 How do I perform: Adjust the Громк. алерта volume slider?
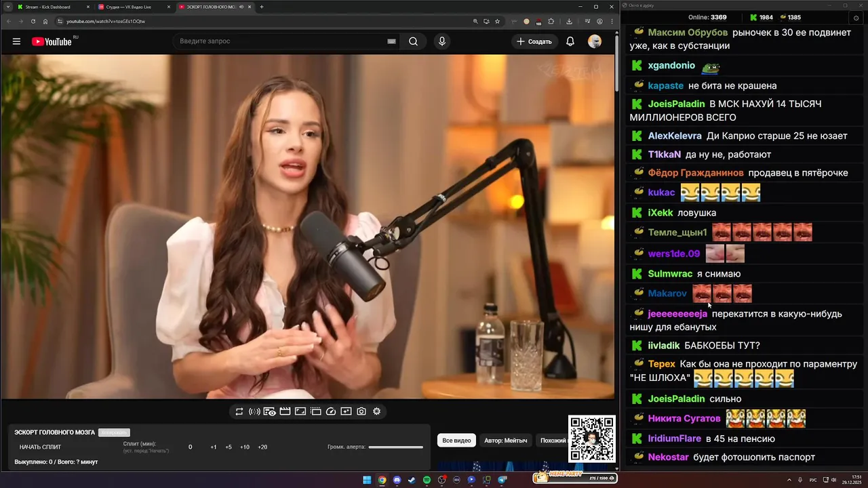pyautogui.click(x=396, y=447)
